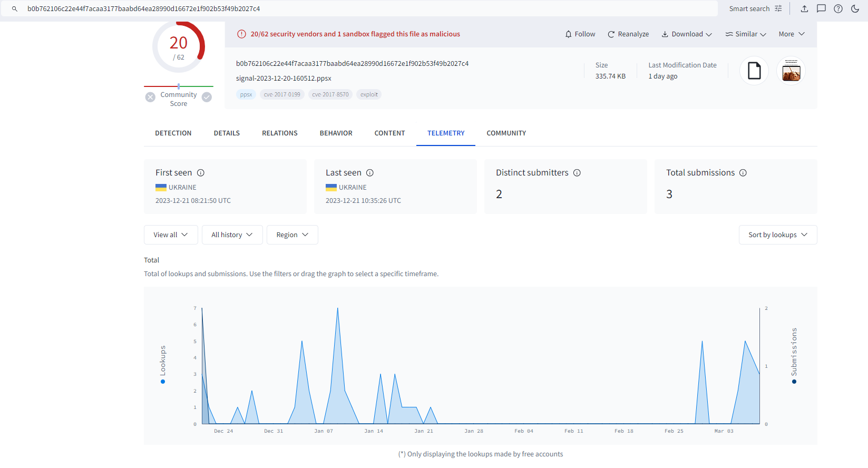Click the malicious detection alert icon
Image resolution: width=868 pixels, height=468 pixels.
tap(241, 34)
